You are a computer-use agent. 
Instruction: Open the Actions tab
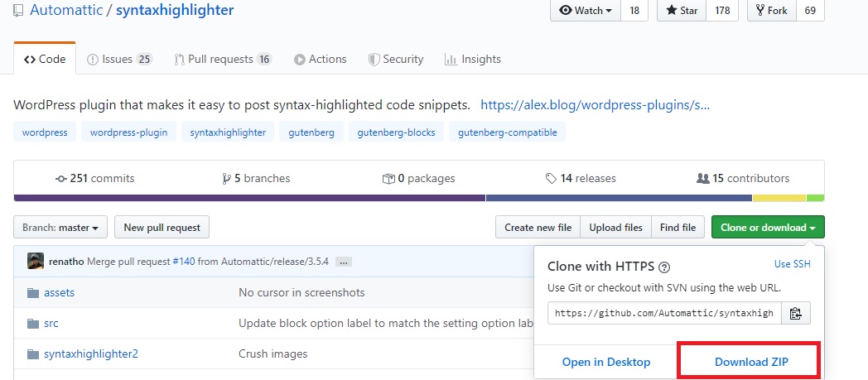point(320,59)
